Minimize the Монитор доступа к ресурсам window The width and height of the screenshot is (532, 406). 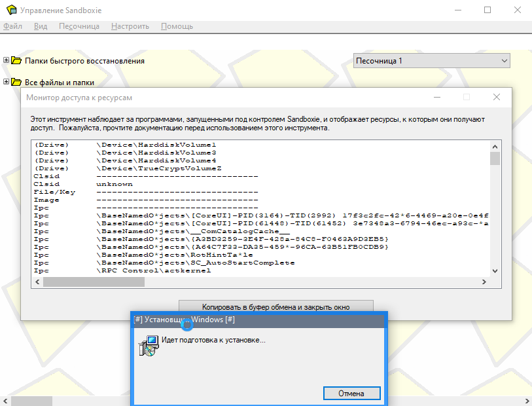click(437, 97)
